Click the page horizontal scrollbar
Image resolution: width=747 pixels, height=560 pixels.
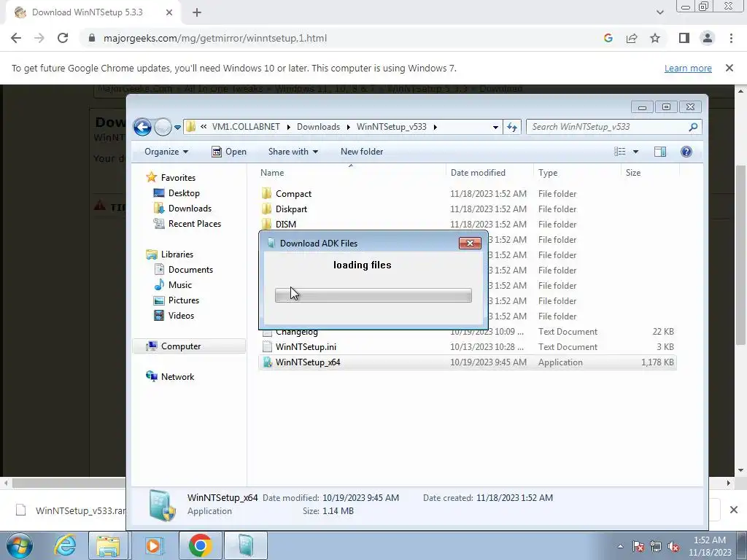click(x=69, y=483)
